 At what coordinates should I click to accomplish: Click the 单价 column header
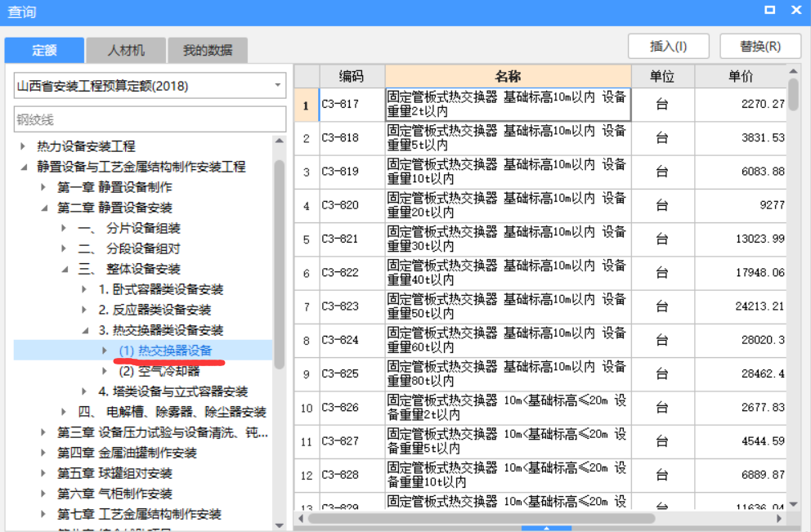[x=741, y=77]
